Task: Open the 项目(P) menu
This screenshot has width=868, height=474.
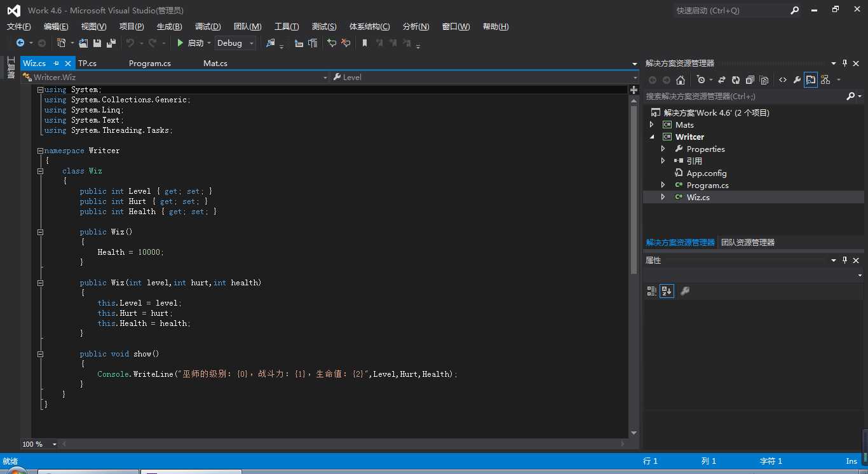Action: [x=132, y=27]
